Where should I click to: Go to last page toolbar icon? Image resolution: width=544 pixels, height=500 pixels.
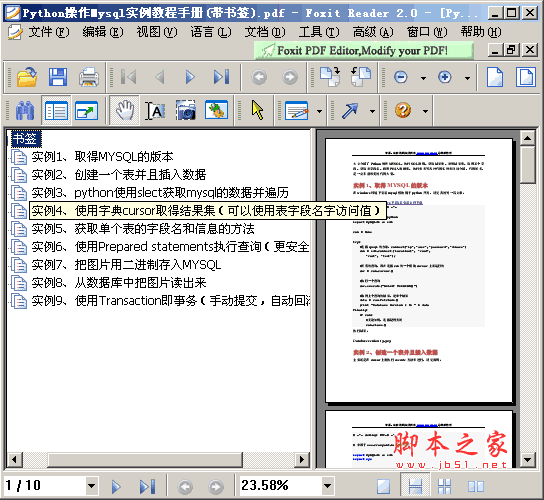221,77
